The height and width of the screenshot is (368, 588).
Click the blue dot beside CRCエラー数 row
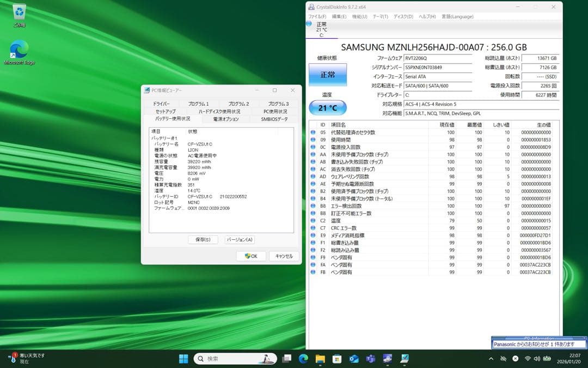pos(312,228)
